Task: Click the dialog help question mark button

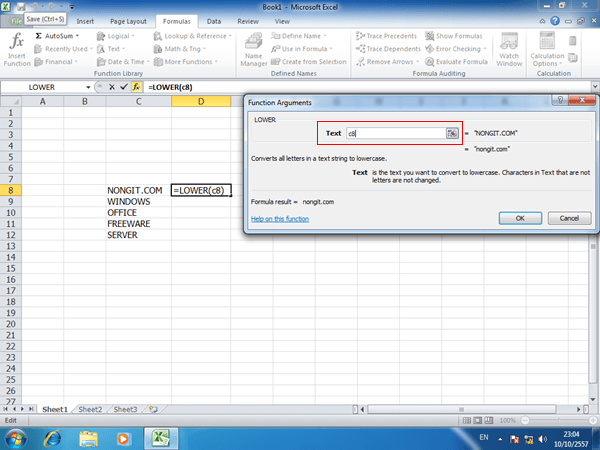Action: click(x=560, y=100)
